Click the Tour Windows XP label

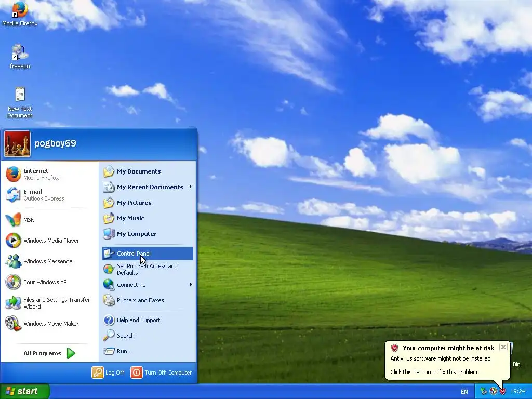tap(45, 282)
